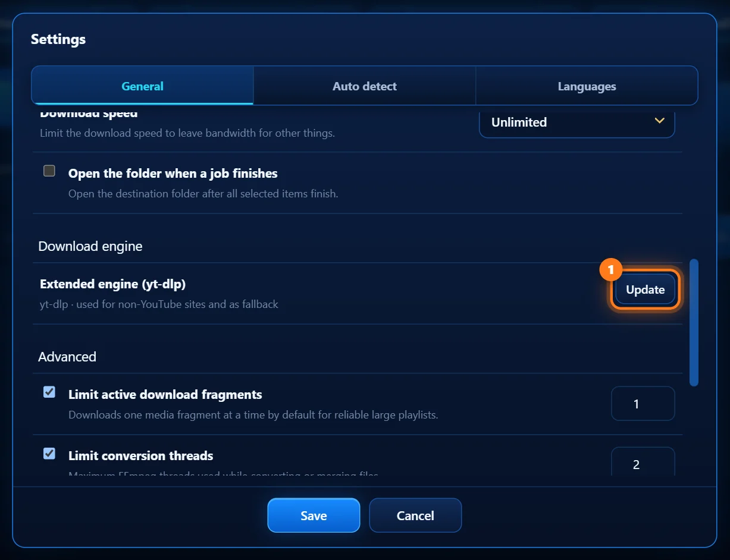730x560 pixels.
Task: Click the Open the destination folder description
Action: coord(203,194)
